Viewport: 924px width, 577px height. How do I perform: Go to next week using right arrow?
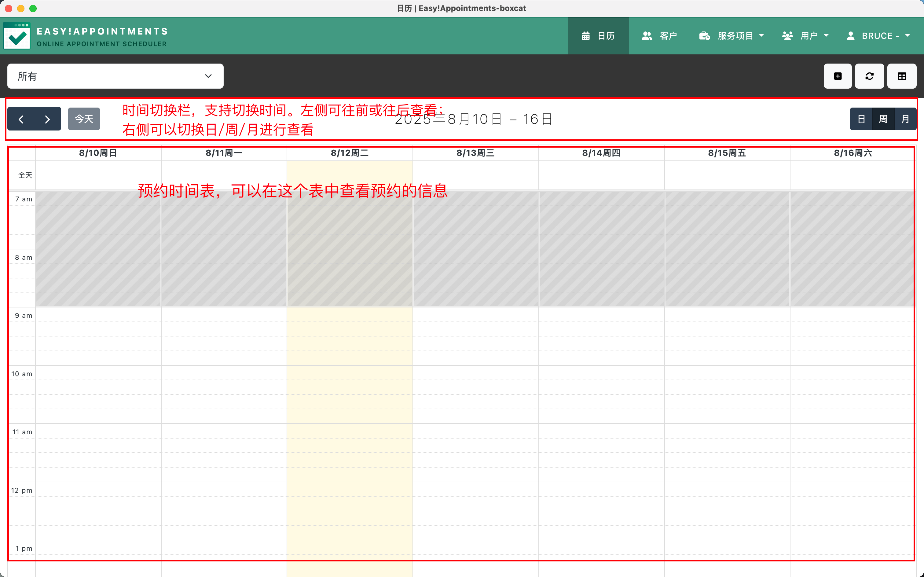point(47,119)
